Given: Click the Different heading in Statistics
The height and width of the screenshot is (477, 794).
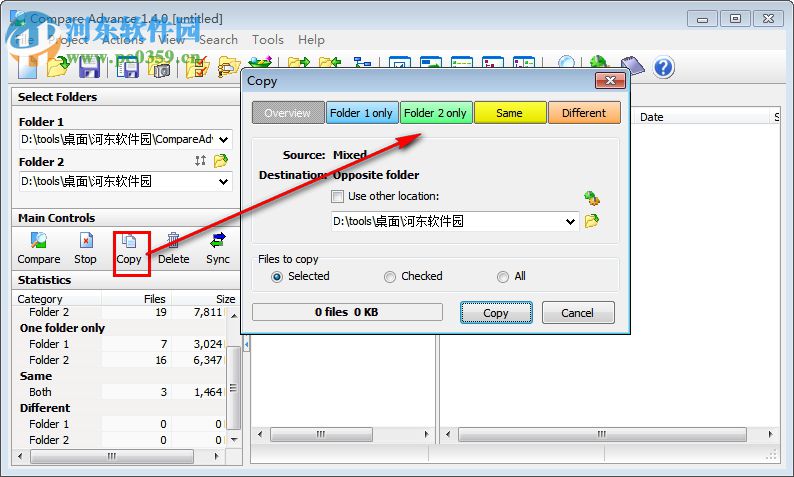Looking at the screenshot, I should coord(45,408).
